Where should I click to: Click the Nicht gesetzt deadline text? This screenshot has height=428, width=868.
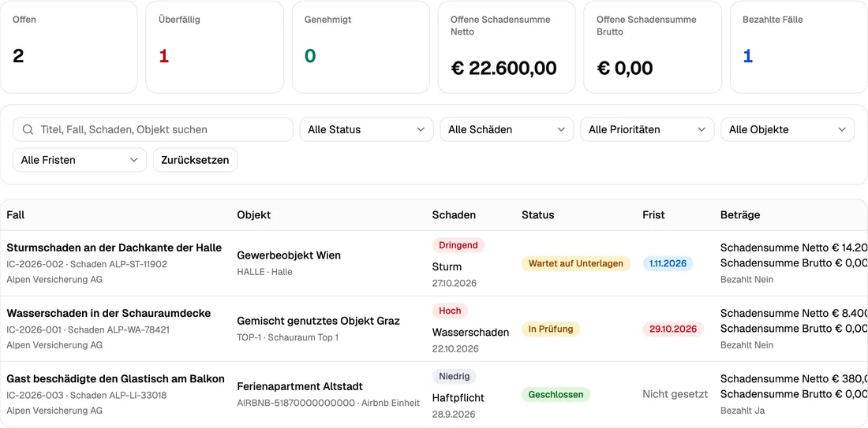675,394
